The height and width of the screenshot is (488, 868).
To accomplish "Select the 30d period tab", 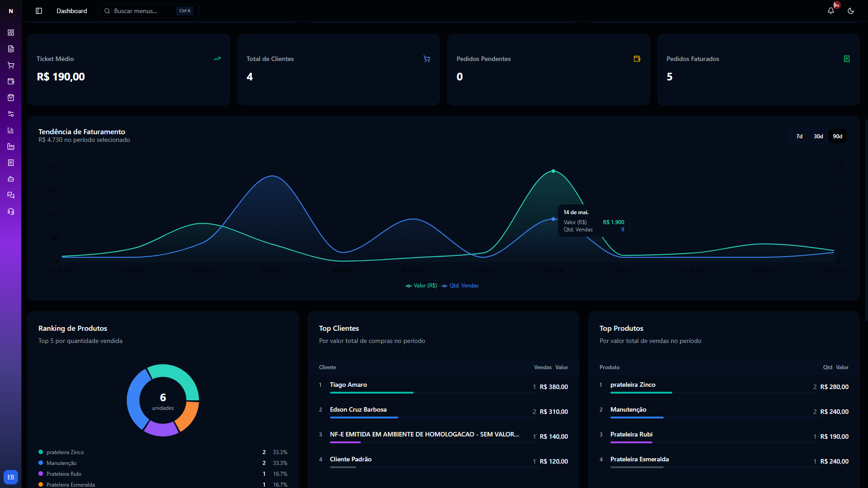I will point(818,136).
